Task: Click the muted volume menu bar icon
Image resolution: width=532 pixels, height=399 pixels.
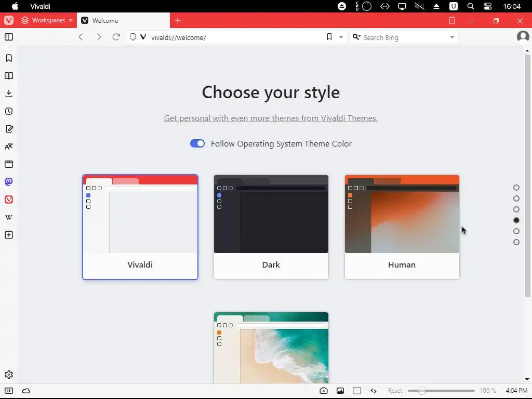Action: click(419, 6)
